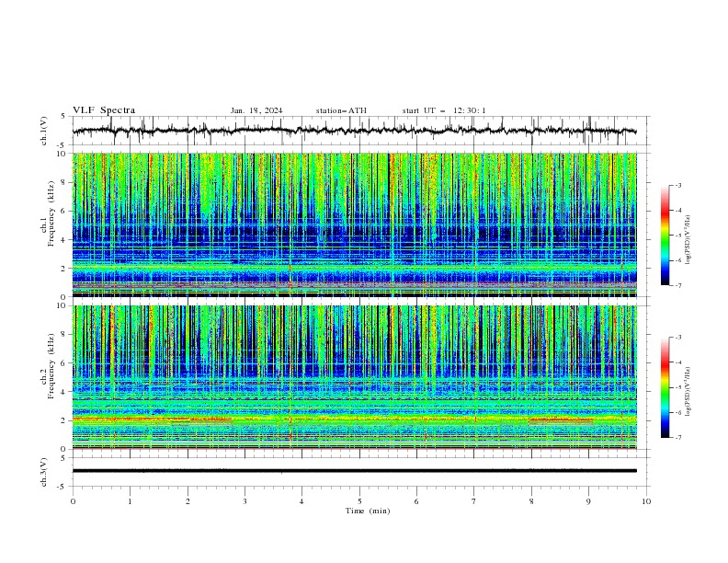Click the "9" tick on the time axis
The height and width of the screenshot is (563, 728).
(588, 501)
